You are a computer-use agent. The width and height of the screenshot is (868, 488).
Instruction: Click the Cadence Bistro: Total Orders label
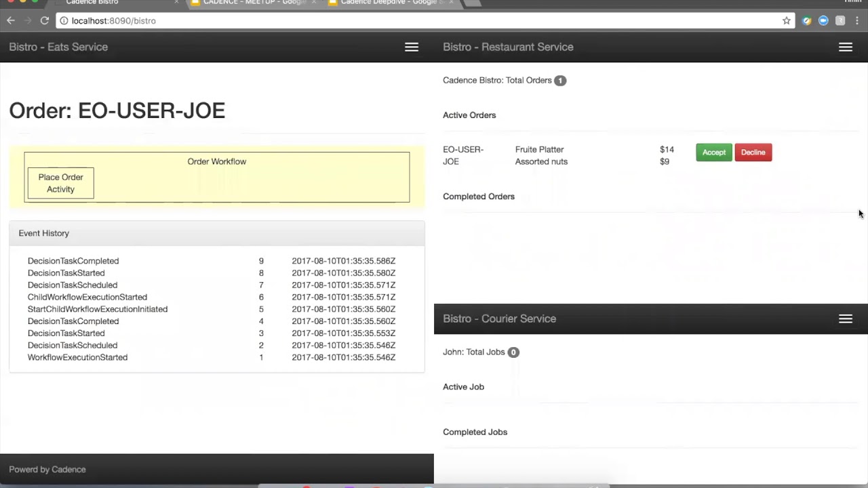pyautogui.click(x=497, y=80)
